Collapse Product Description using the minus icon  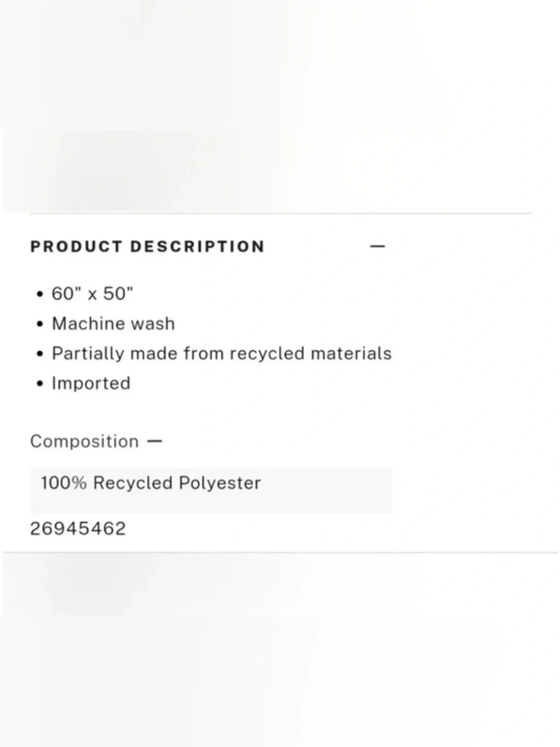click(x=378, y=246)
